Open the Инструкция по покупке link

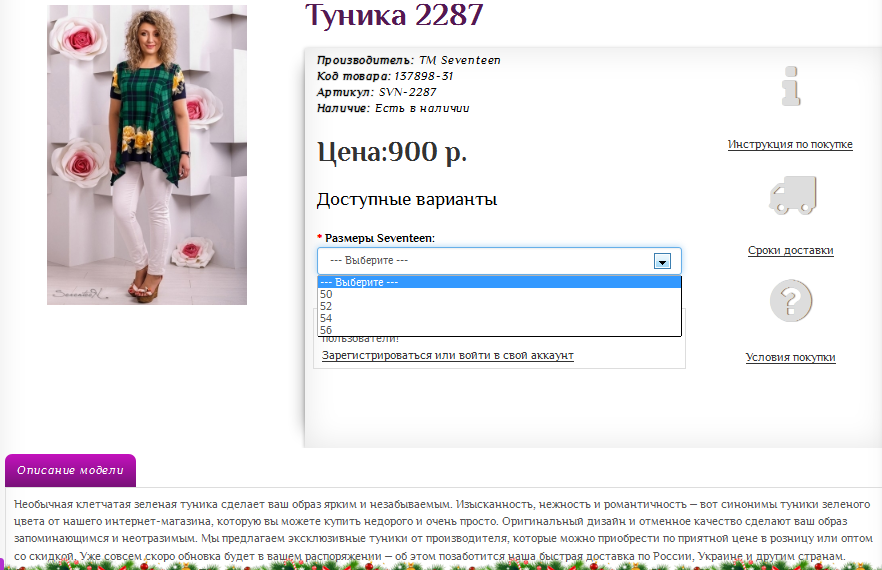790,145
